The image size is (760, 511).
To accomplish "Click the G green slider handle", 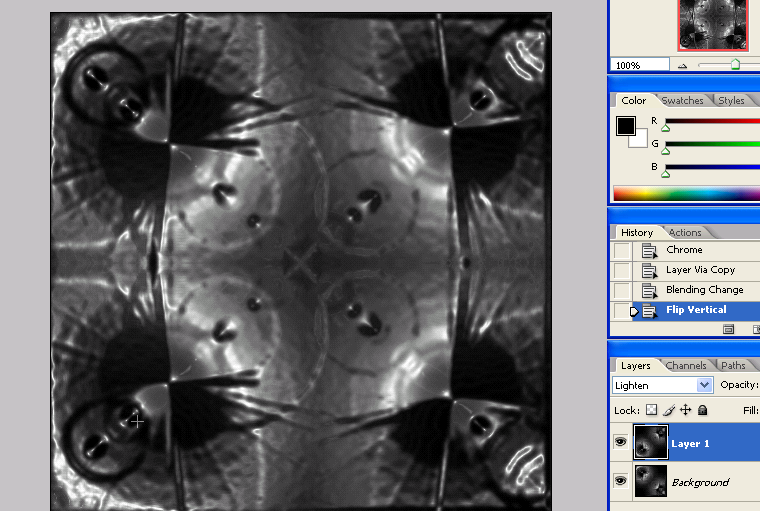I will pyautogui.click(x=665, y=151).
